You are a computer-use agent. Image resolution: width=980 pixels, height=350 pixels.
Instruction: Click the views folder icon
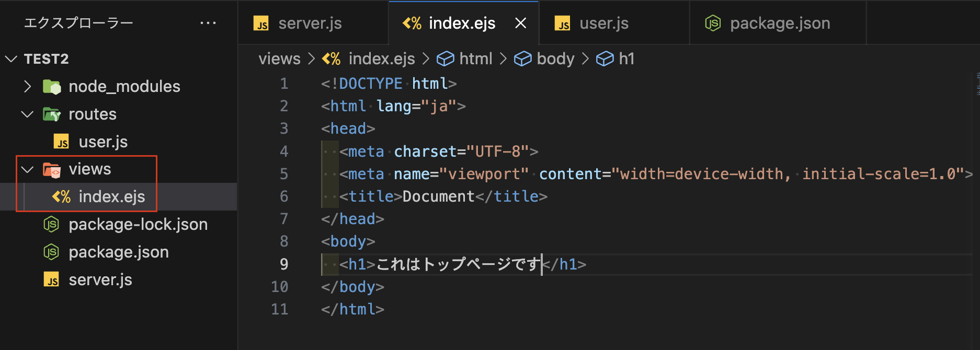coord(52,170)
